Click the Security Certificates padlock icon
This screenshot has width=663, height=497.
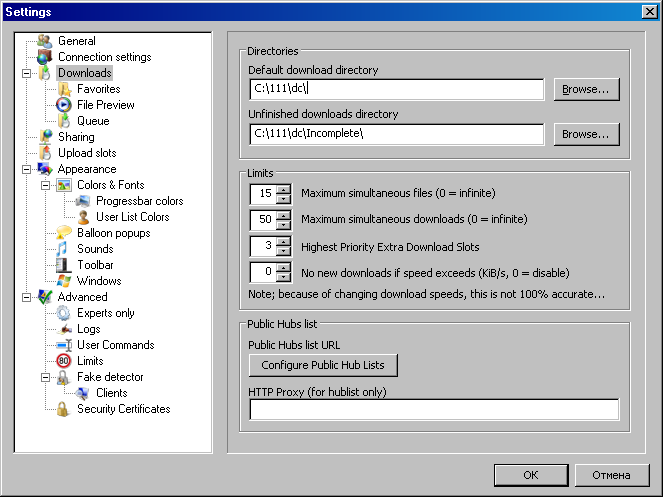[63, 409]
